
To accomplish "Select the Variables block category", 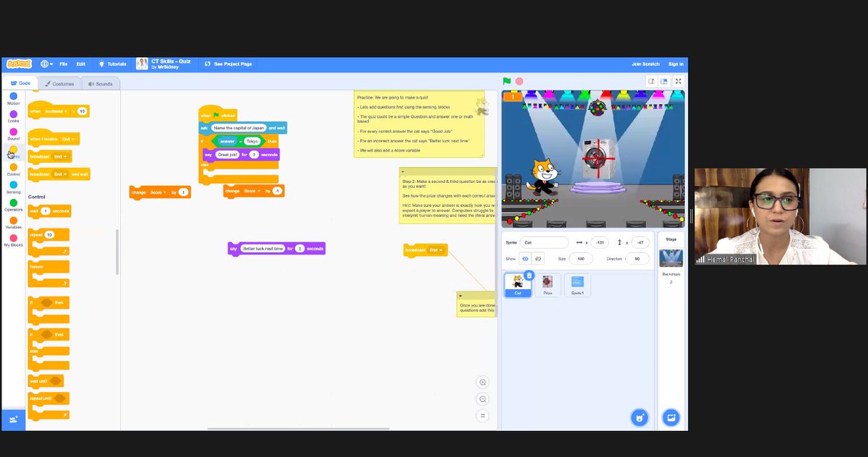I will pos(13,223).
